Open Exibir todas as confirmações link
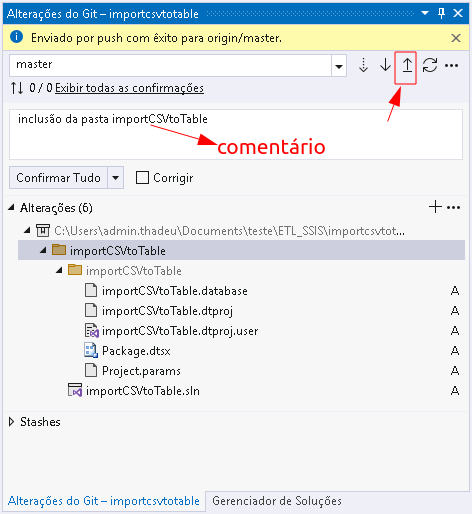 point(129,88)
